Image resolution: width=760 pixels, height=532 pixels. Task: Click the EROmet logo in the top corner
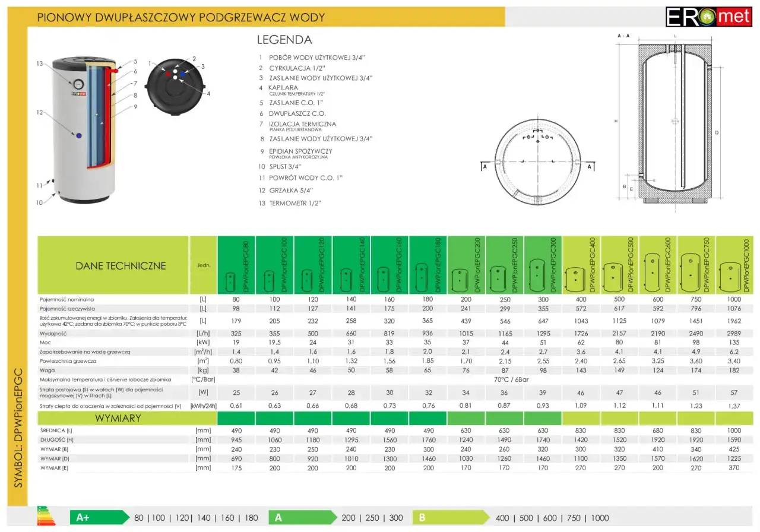click(x=708, y=17)
